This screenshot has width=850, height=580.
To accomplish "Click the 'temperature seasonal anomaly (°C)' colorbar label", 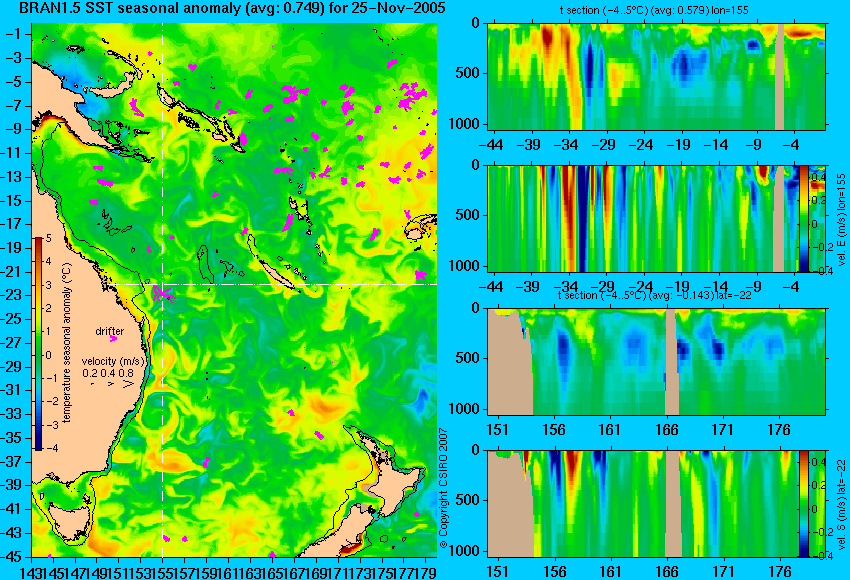I will click(x=67, y=343).
